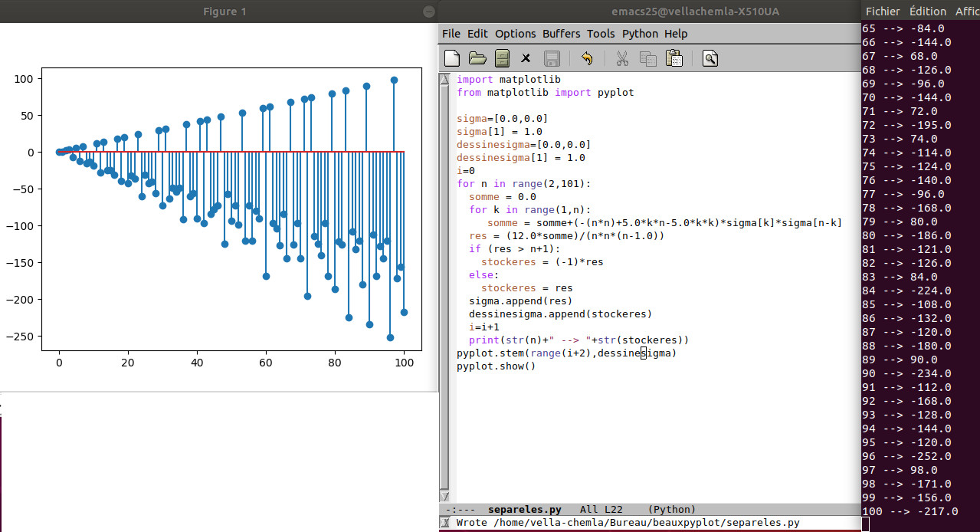Viewport: 980px width, 532px height.
Task: Click the Cut scissors icon
Action: (622, 58)
